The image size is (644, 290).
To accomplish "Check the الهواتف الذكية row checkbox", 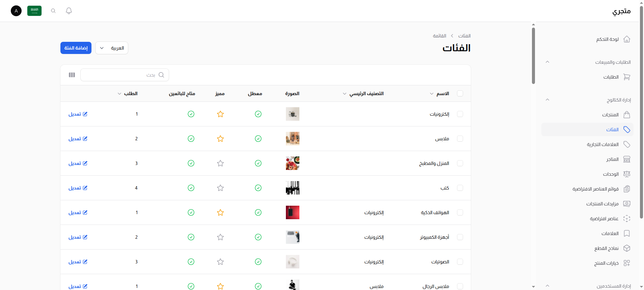I will tap(460, 212).
